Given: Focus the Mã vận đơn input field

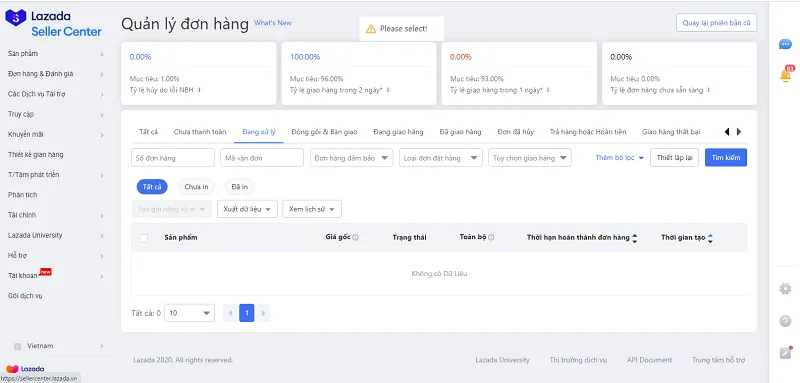Looking at the screenshot, I should click(x=262, y=158).
